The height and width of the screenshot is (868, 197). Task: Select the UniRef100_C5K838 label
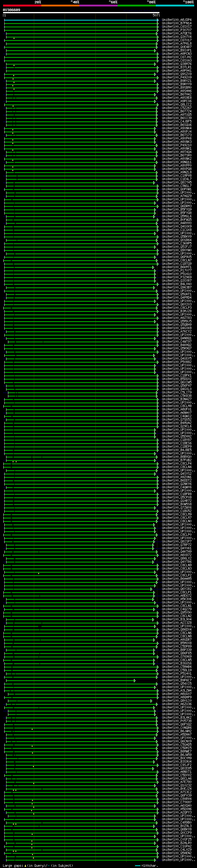point(177,396)
